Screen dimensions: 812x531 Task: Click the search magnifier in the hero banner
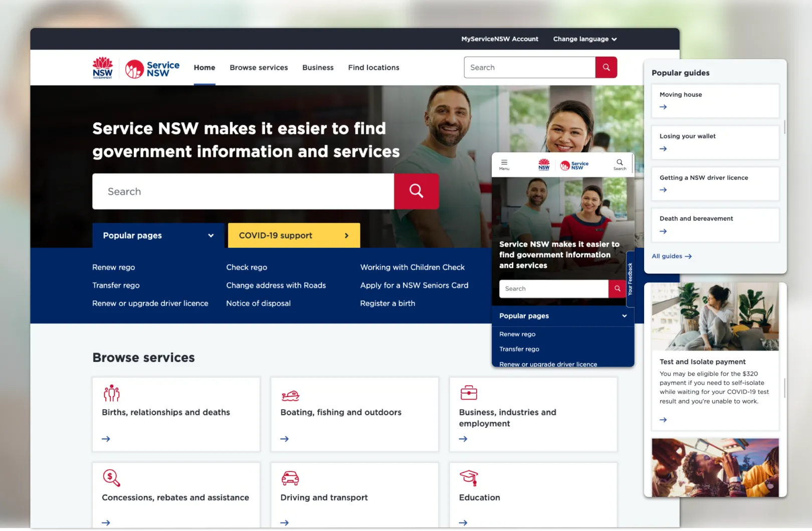[x=416, y=191]
